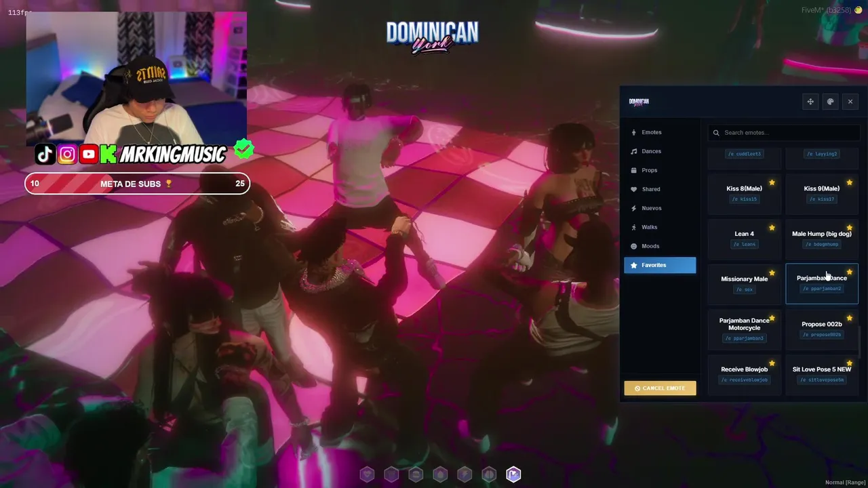Viewport: 868px width, 488px height.
Task: Toggle the Sit Love Pose 5 NEW star
Action: [850, 363]
